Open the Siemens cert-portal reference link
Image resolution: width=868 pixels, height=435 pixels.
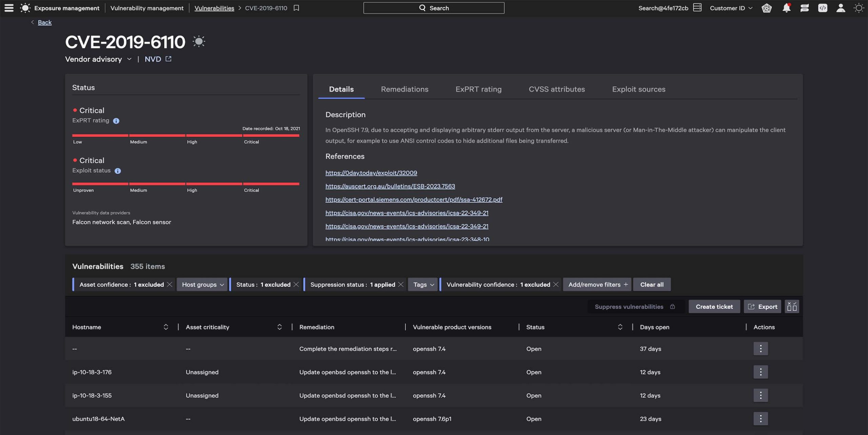tap(414, 200)
